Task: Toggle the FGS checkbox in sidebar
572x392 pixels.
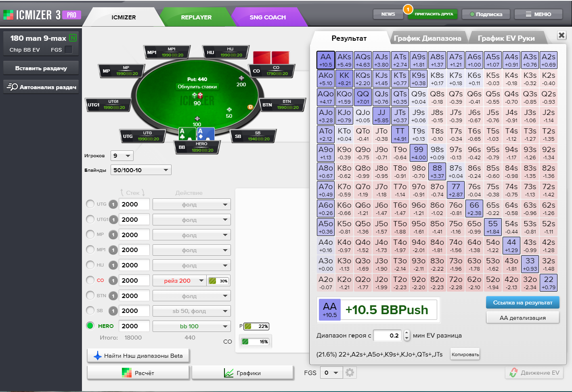Action: pos(69,50)
